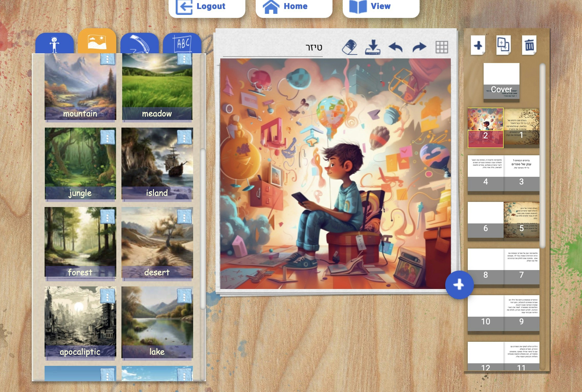Select page 2 thumbnail

pos(485,128)
